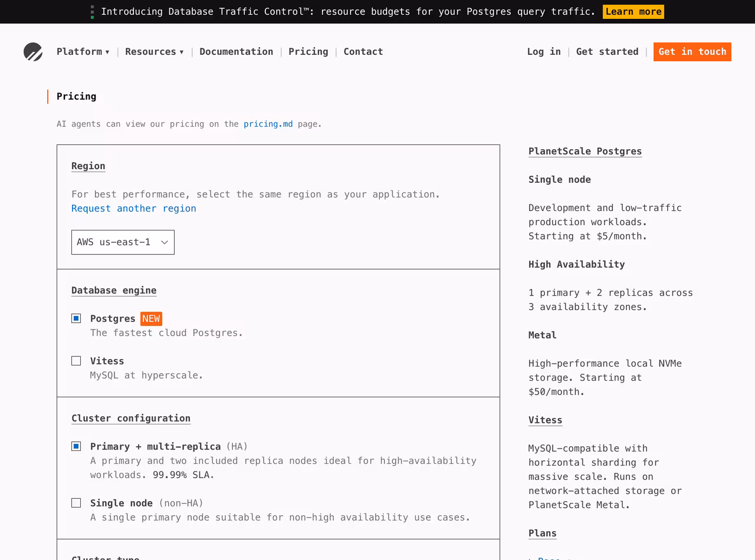Click "1 primary + 2 replicas across" text

610,293
